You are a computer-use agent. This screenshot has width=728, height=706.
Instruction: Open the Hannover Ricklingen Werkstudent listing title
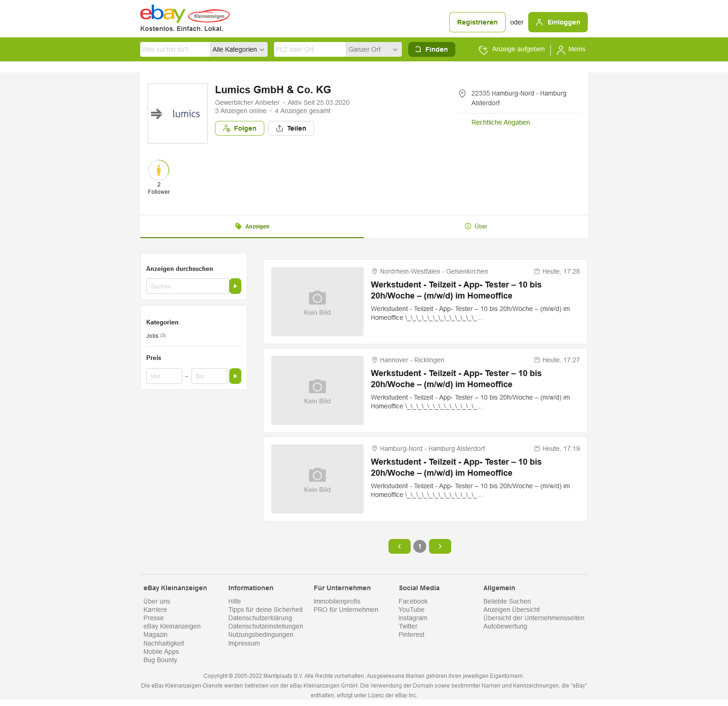click(456, 379)
